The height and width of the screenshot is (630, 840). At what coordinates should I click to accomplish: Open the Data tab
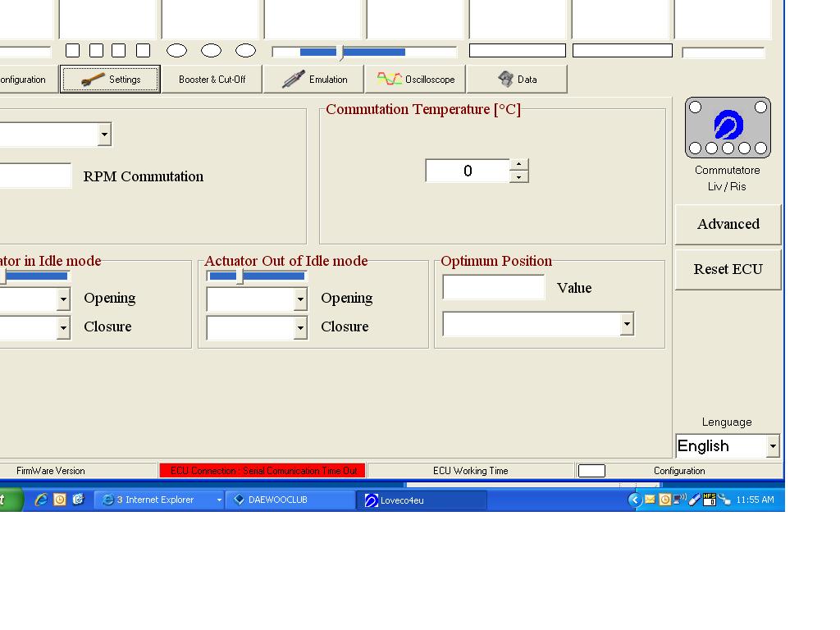point(517,80)
